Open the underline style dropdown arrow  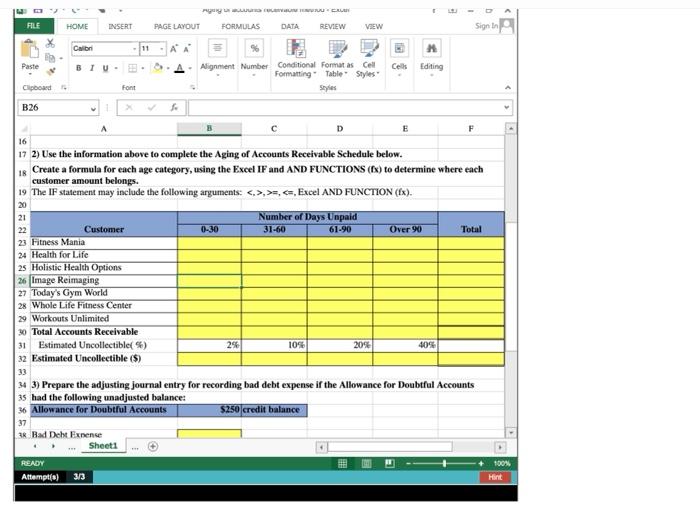click(116, 68)
